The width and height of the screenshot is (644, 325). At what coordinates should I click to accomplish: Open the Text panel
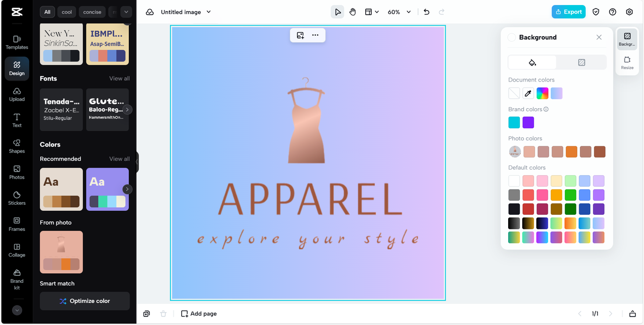tap(17, 120)
